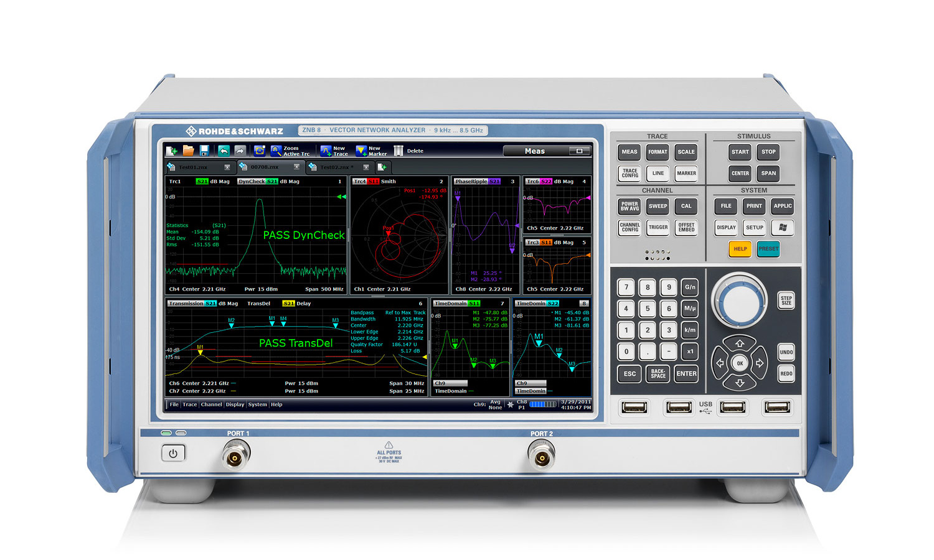Image resolution: width=934 pixels, height=560 pixels.
Task: Open a file with the folder icon
Action: pyautogui.click(x=188, y=151)
